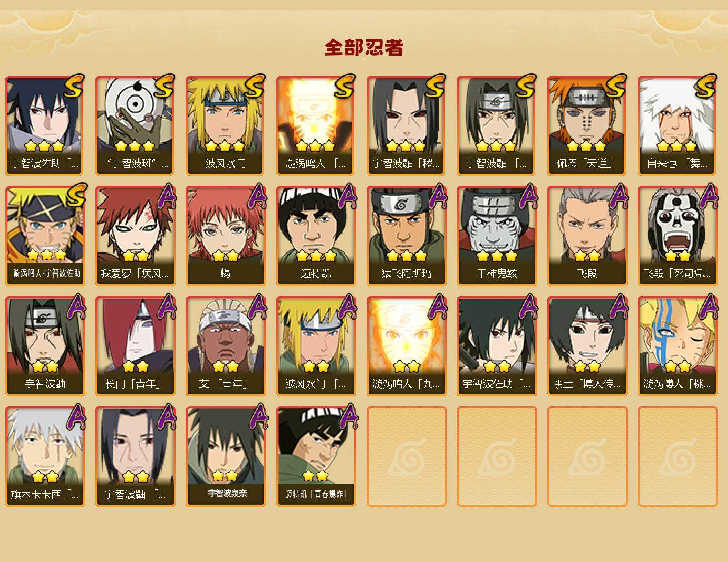Select the 飞段 card with two stars
The height and width of the screenshot is (562, 728).
pyautogui.click(x=587, y=236)
